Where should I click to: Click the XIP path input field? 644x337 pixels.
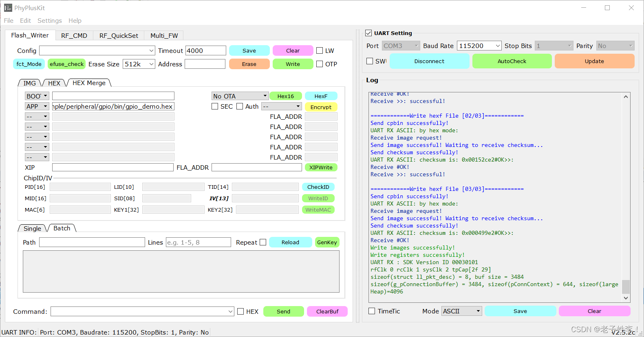pos(113,167)
